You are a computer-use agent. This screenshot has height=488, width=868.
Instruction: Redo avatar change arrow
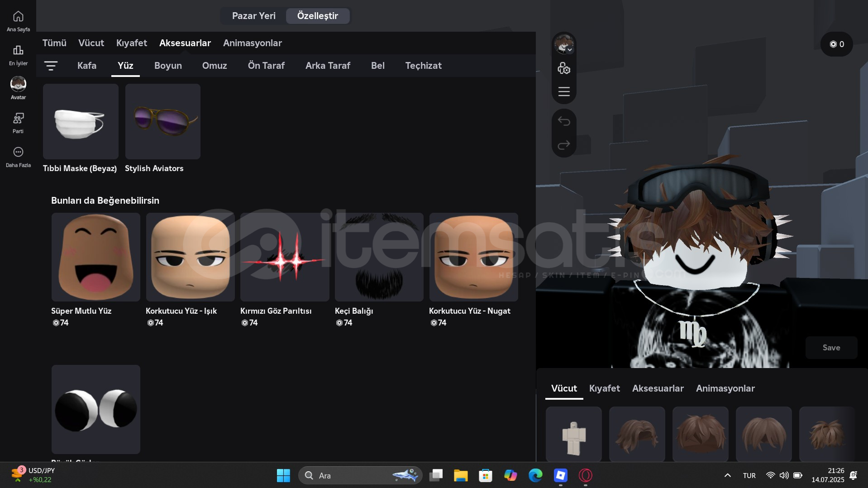coord(564,145)
